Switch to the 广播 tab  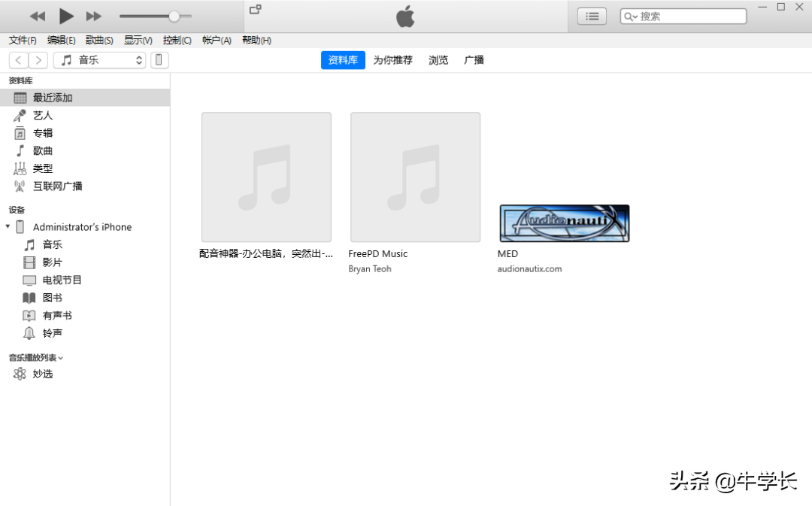(474, 60)
